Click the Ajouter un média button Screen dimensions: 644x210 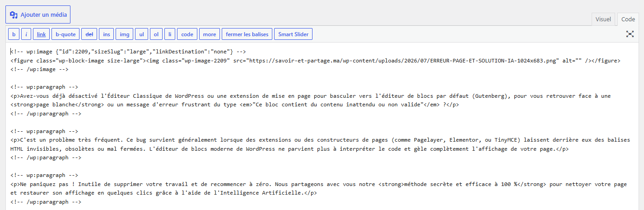pos(38,14)
